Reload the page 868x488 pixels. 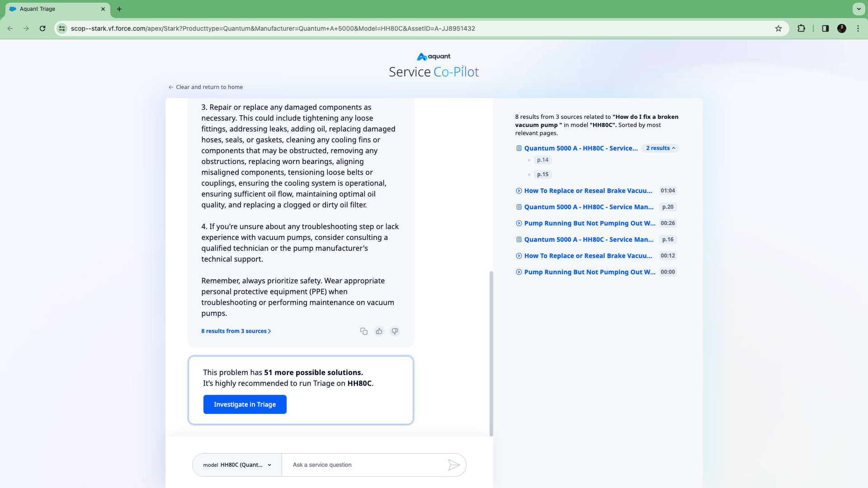42,28
